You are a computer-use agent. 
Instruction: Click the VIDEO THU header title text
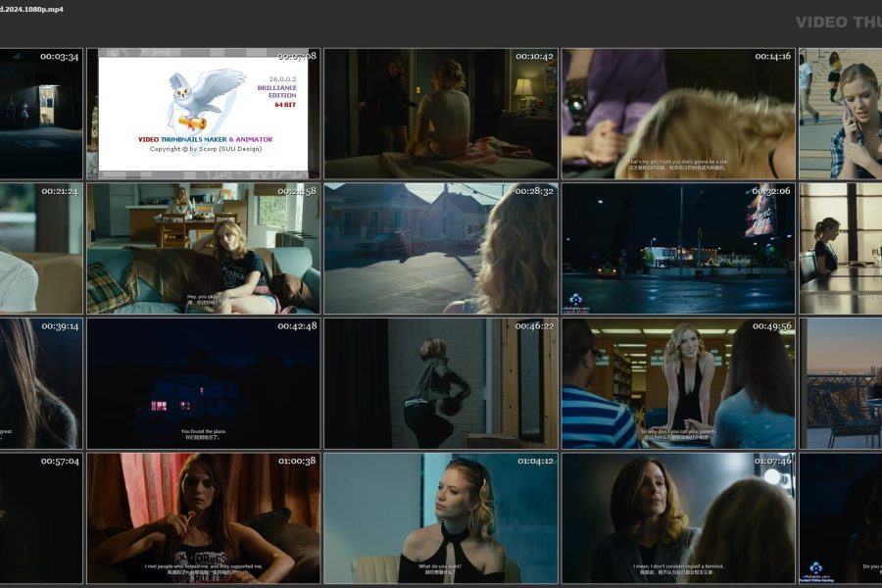coord(837,23)
